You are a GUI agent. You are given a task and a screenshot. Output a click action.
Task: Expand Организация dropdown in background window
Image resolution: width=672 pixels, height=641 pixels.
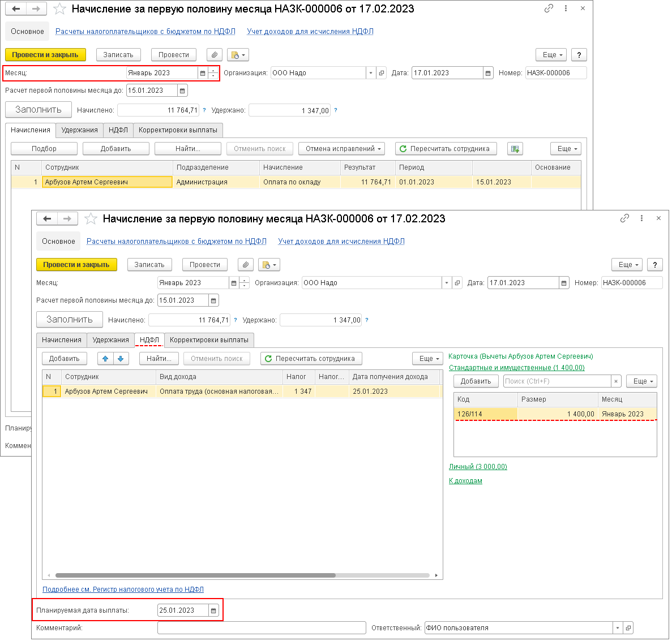pyautogui.click(x=371, y=73)
